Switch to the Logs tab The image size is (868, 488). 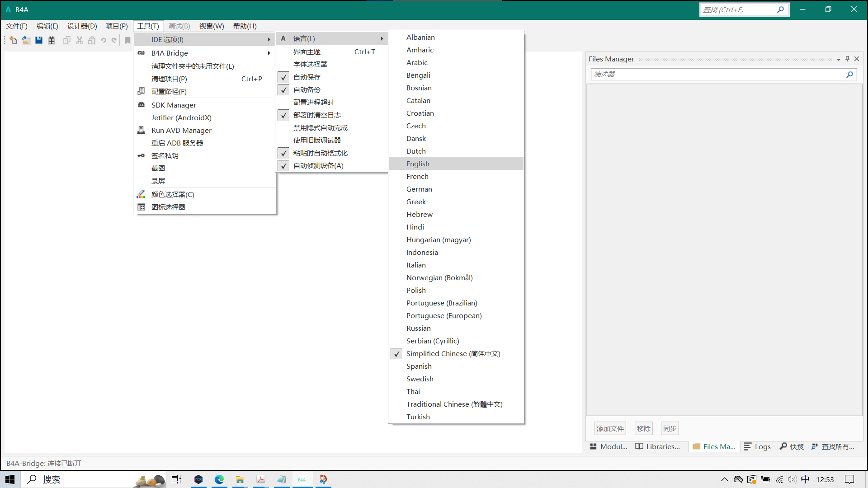point(757,447)
